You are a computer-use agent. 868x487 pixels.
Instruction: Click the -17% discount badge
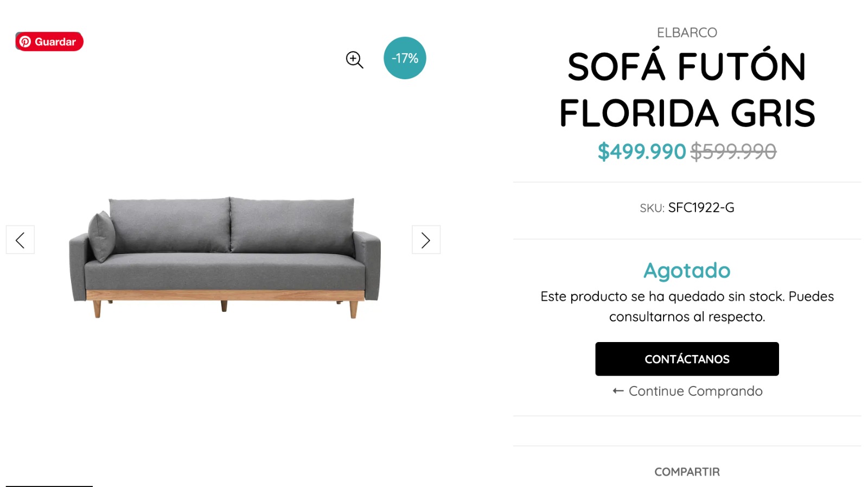(405, 58)
